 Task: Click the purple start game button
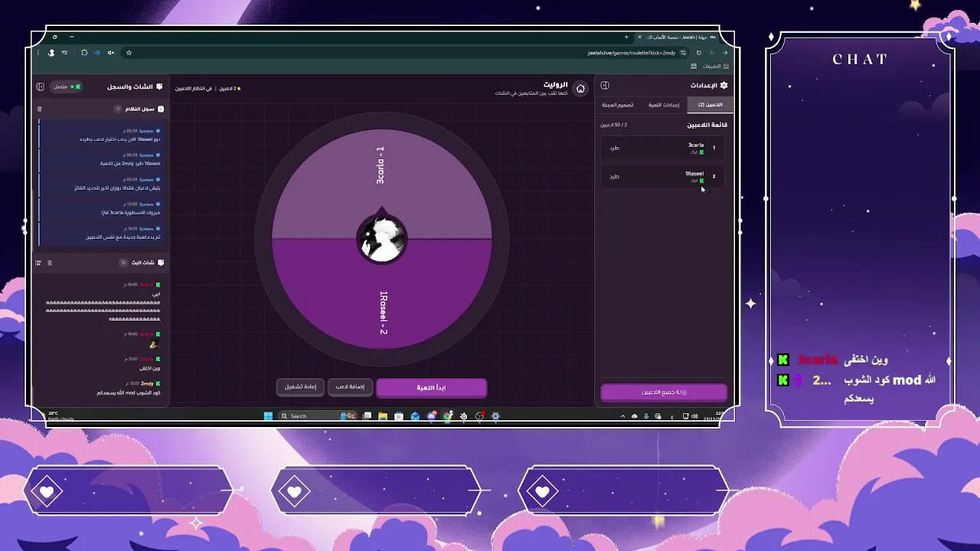(431, 387)
